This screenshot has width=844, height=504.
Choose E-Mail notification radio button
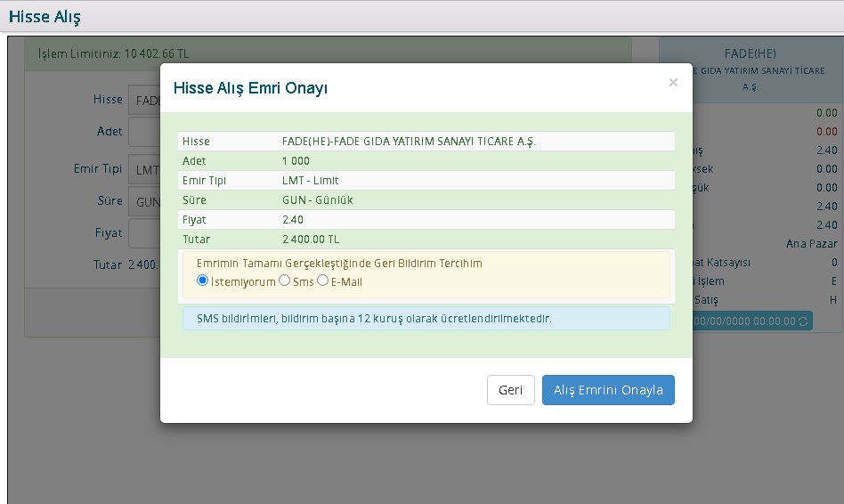pos(322,280)
